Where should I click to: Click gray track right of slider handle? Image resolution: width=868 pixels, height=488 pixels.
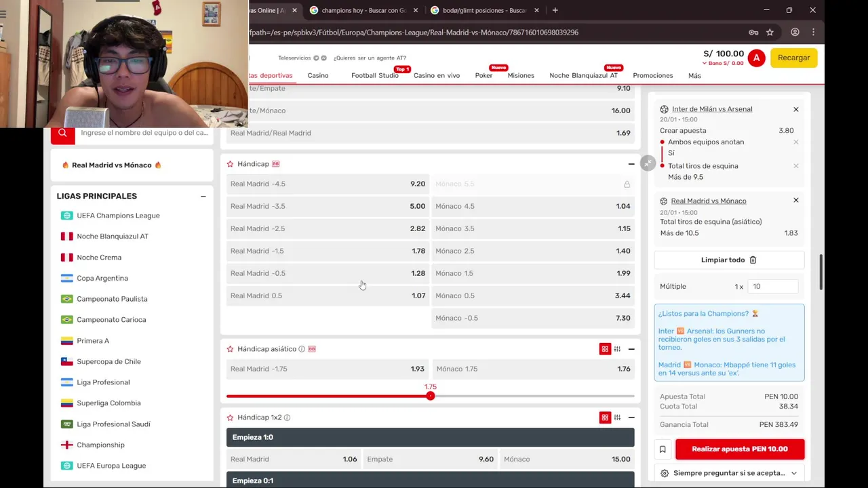(x=534, y=396)
